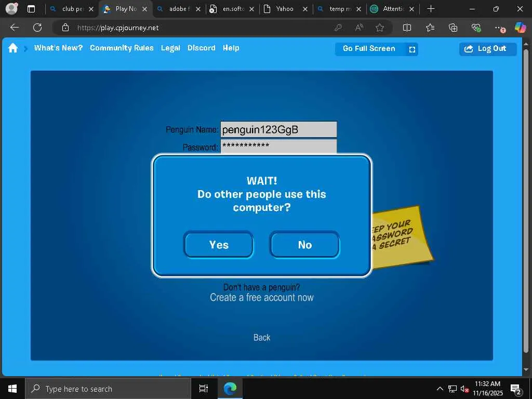Open the notification center icon
The image size is (532, 399).
[x=516, y=389]
